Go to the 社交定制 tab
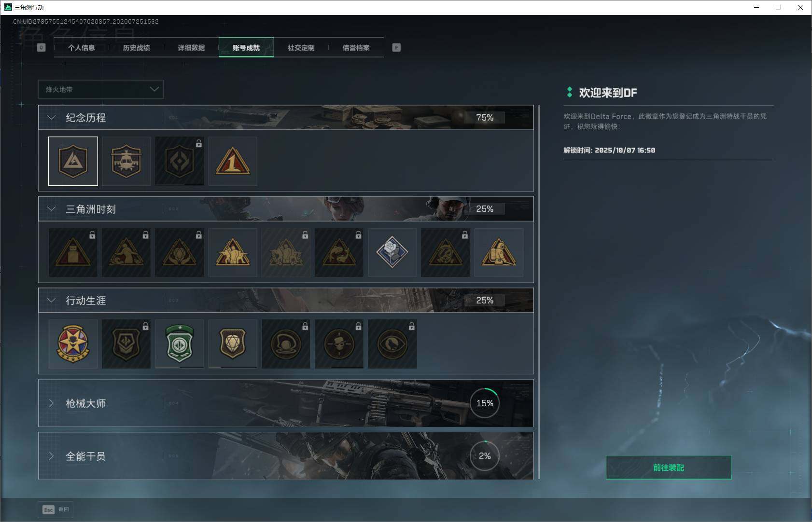 pos(301,47)
